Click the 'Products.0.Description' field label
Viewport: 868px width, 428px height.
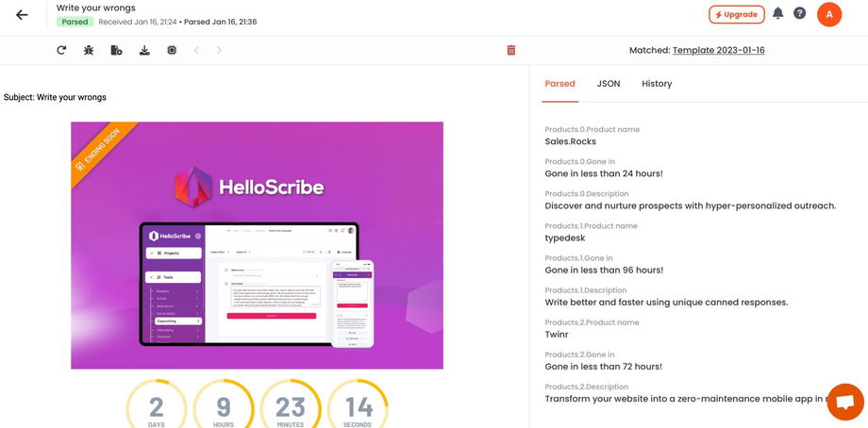[x=587, y=194]
